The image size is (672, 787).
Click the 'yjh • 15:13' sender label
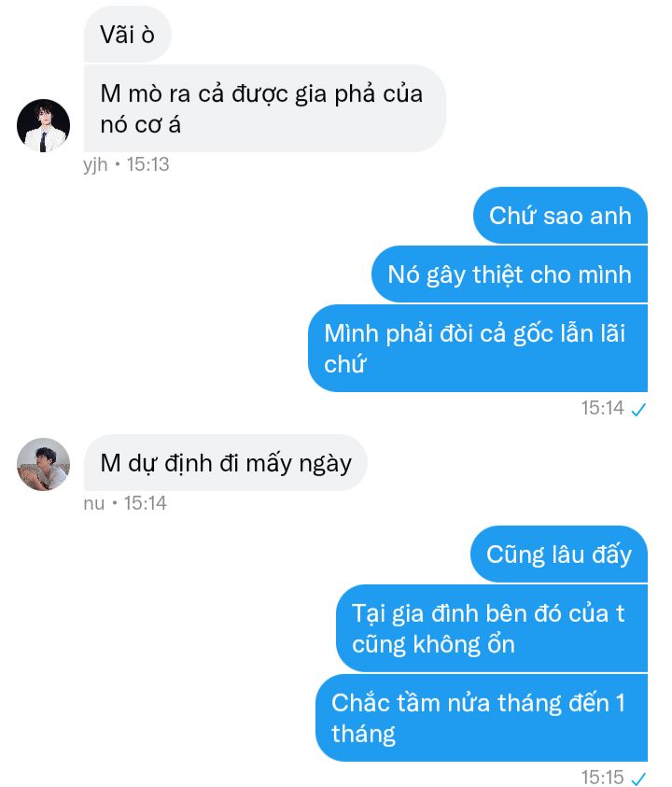point(127,164)
